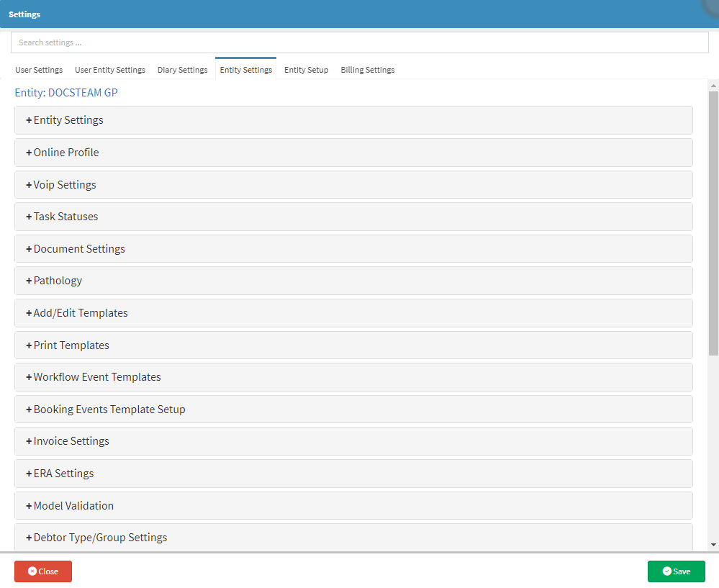Expand the Print Templates section

click(353, 345)
